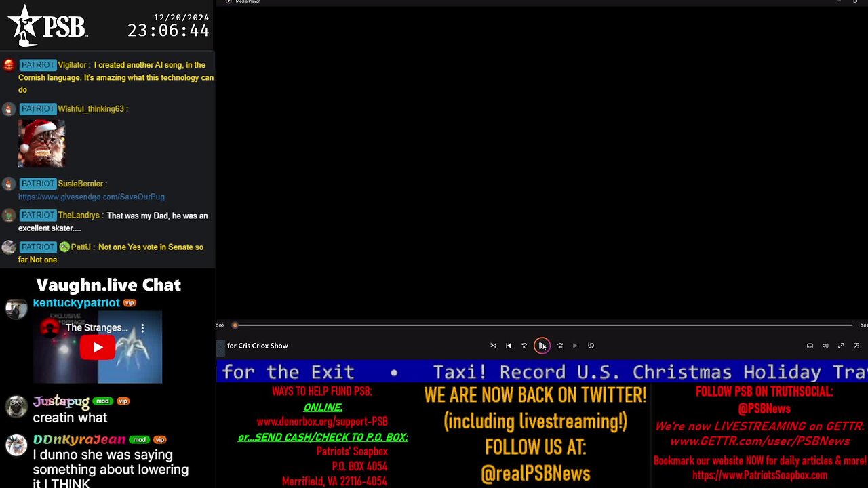Screen dimensions: 868x488
Task: Click the kentuckypatriot username
Action: (76, 303)
